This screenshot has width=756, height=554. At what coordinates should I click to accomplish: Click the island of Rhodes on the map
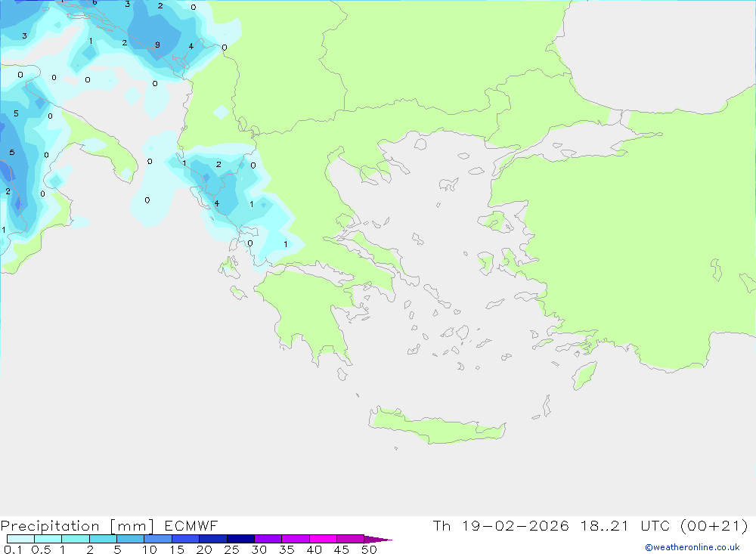(585, 375)
